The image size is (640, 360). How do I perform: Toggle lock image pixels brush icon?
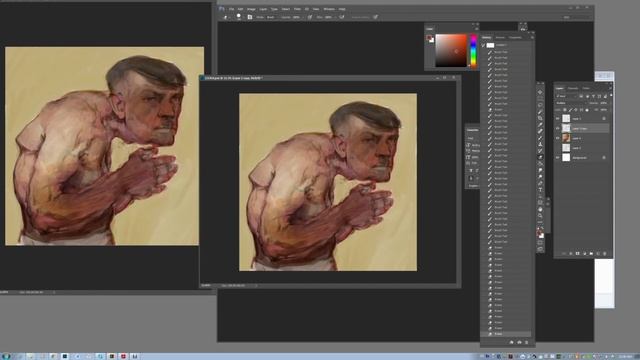[x=571, y=110]
